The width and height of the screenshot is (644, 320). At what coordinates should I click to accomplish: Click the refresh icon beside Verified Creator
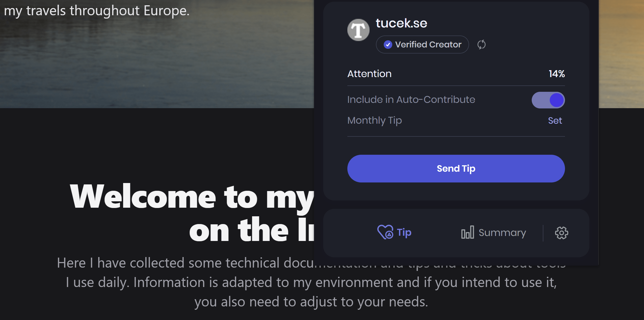point(482,45)
